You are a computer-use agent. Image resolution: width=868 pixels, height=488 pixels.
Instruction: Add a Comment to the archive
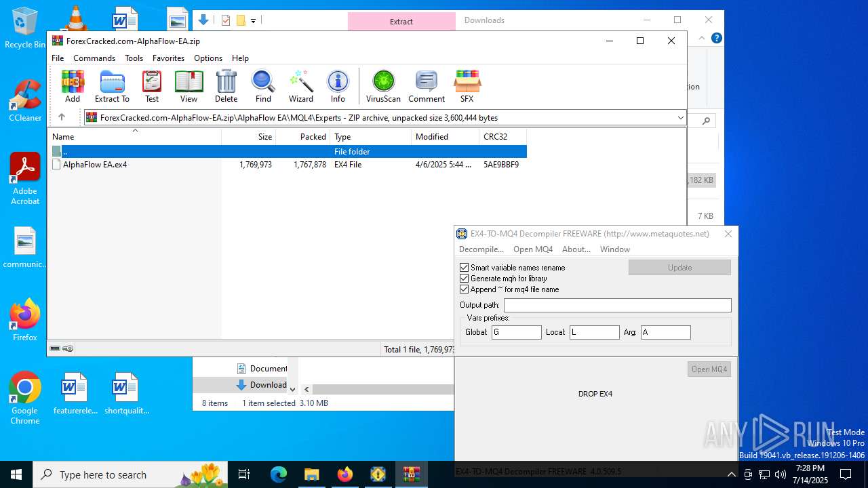click(427, 86)
